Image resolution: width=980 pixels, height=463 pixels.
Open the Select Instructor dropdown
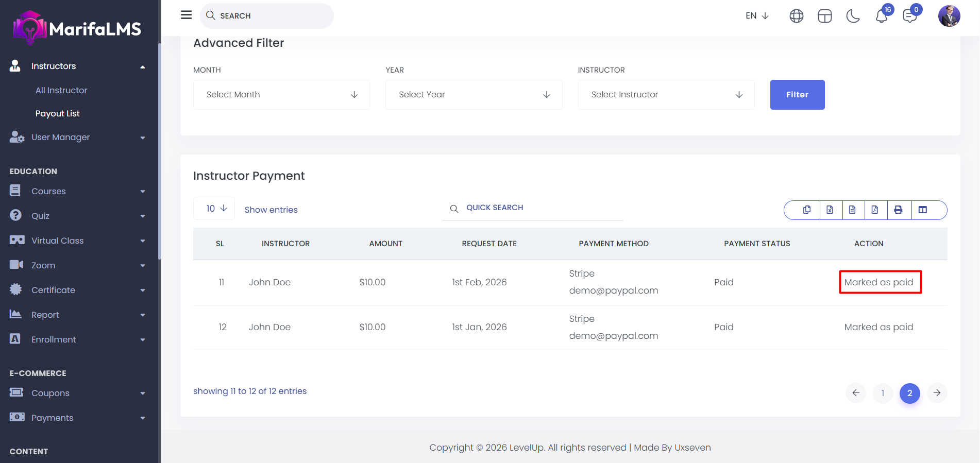tap(666, 95)
